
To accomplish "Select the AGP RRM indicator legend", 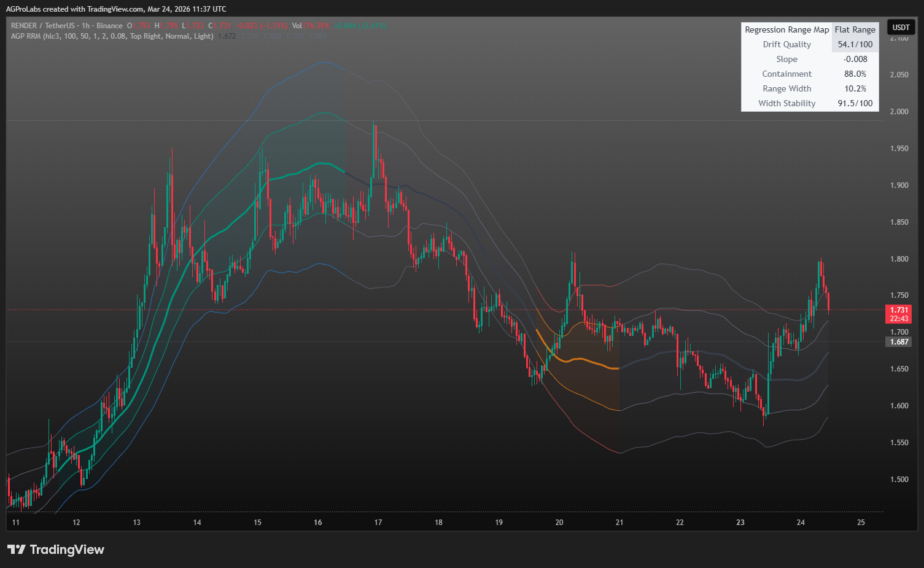I will click(112, 36).
